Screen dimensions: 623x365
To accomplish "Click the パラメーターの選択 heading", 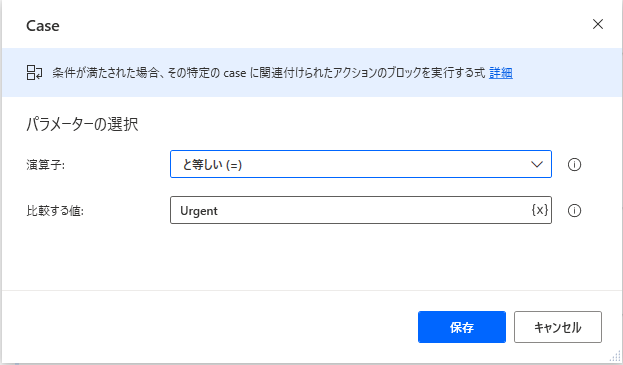I will pos(82,124).
